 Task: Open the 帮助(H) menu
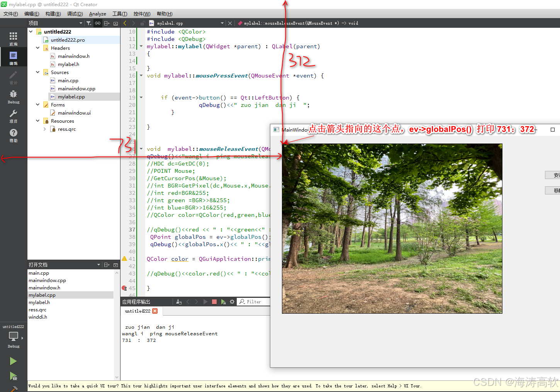click(165, 14)
